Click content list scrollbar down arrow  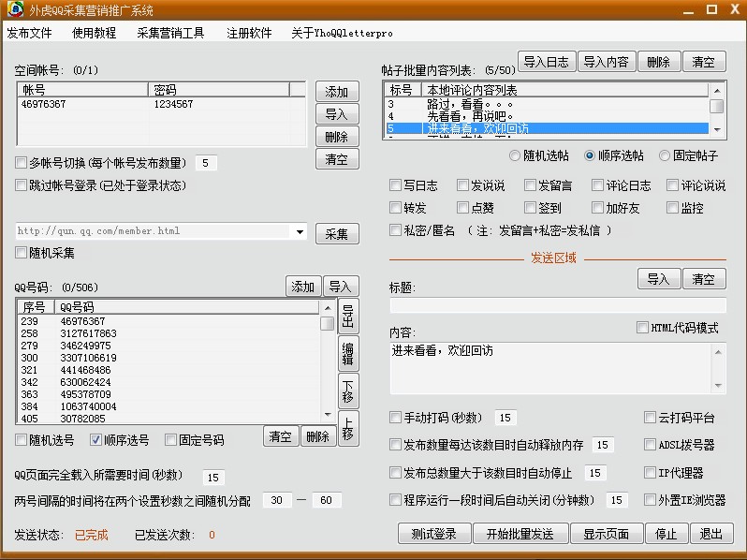[717, 129]
